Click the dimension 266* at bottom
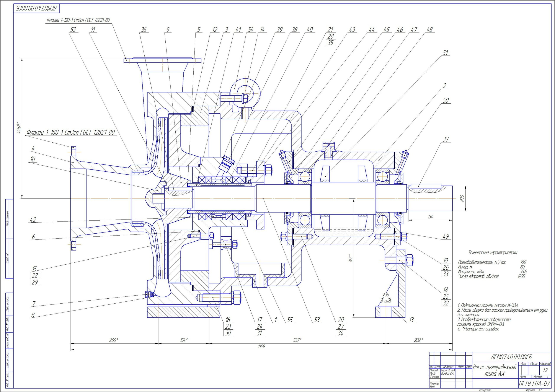The height and width of the screenshot is (392, 555). pos(114,340)
